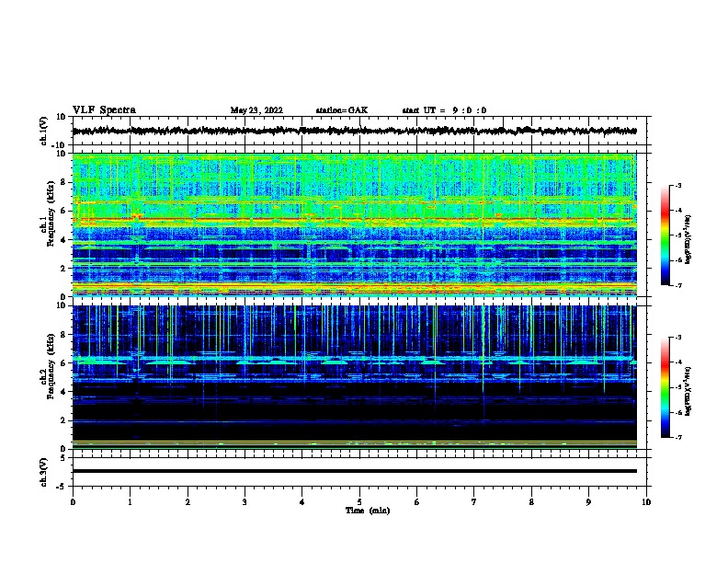The width and height of the screenshot is (728, 563).
Task: Click time-axis tick label "5" above Time (min)
Action: tap(359, 502)
